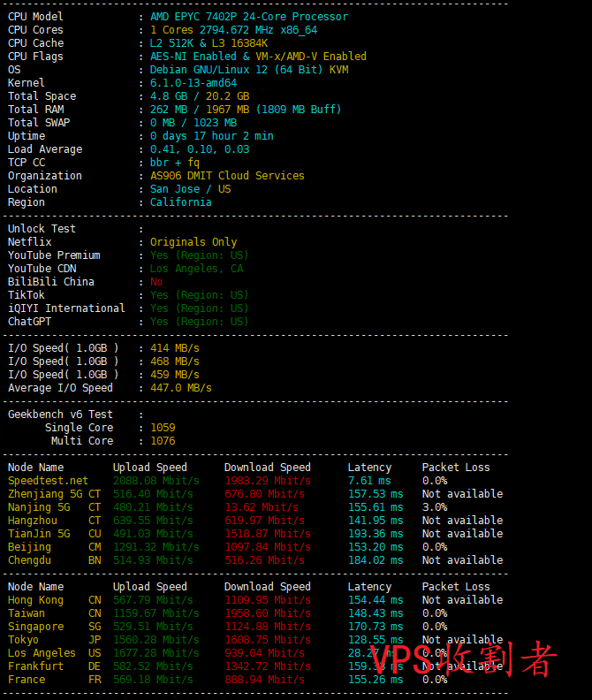Select the Uptime value 0 days 17 hour
This screenshot has width=592, height=700.
tap(211, 136)
